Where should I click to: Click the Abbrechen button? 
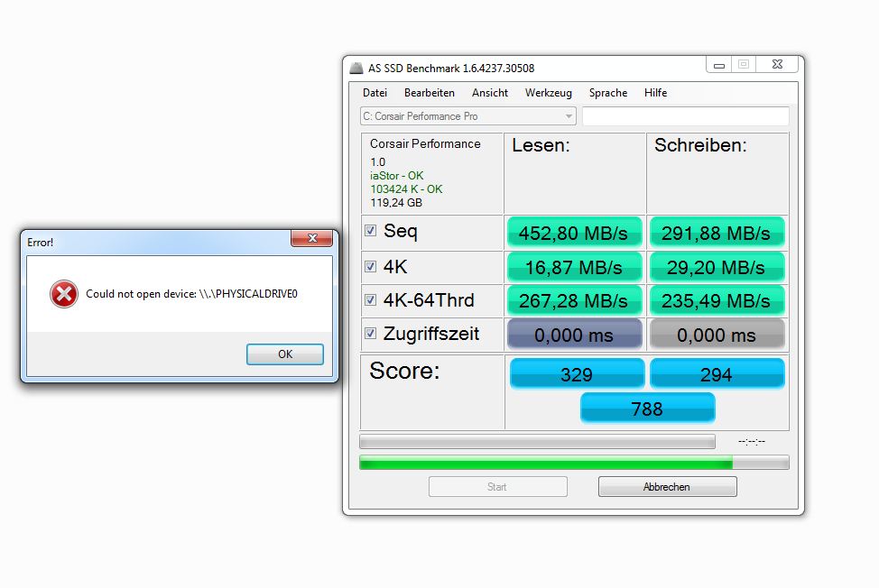pos(667,487)
